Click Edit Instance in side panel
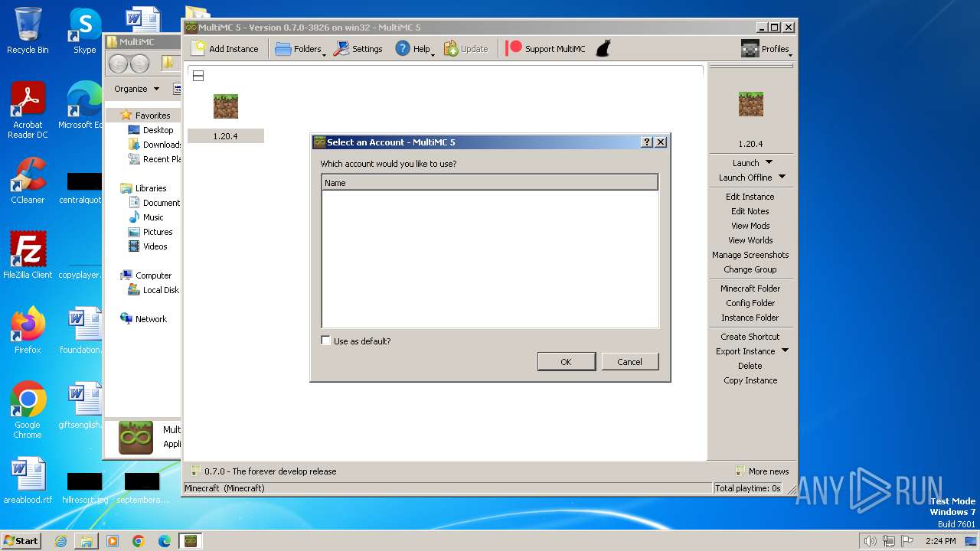 750,197
